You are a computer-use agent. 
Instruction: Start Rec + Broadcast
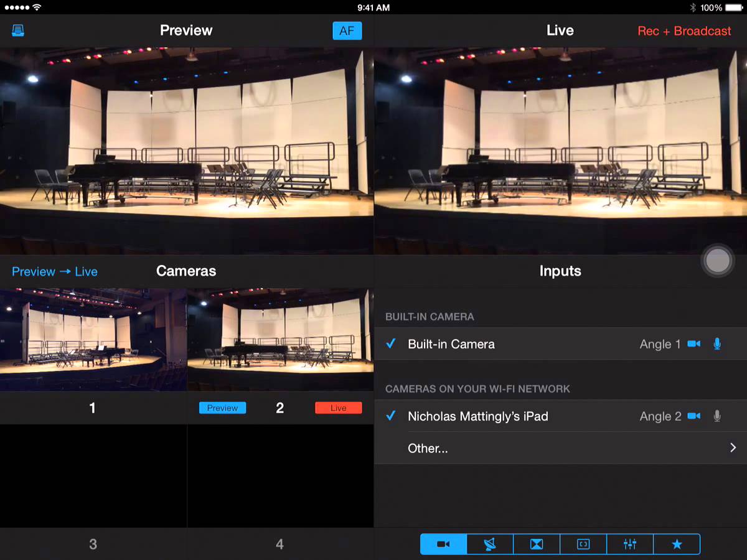click(x=684, y=30)
